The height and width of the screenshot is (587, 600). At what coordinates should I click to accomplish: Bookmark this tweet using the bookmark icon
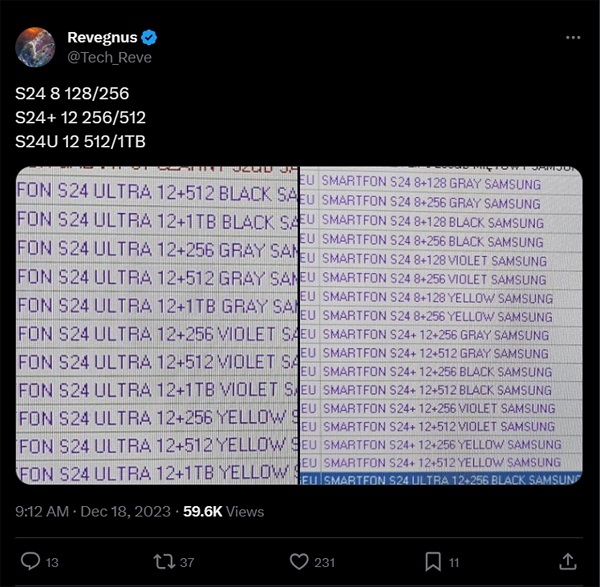click(433, 561)
